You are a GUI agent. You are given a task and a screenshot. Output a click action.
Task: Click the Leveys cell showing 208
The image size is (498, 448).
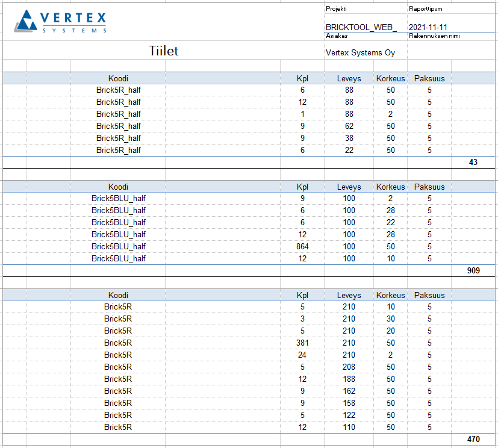(349, 367)
